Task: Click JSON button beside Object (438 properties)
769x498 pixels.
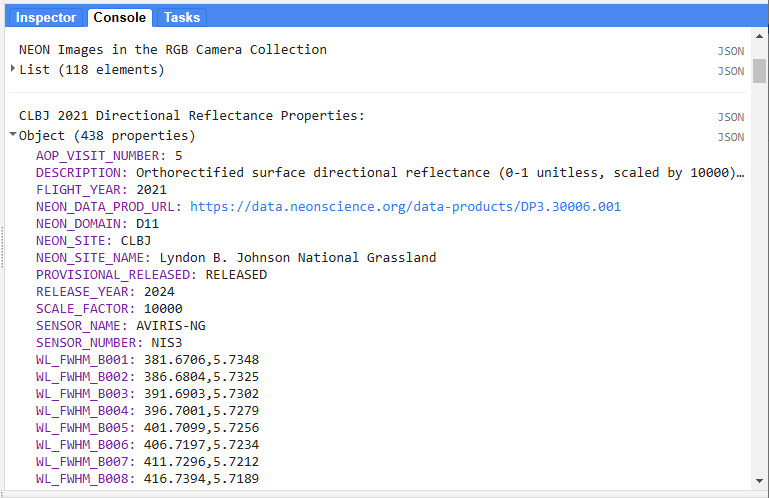Action: click(731, 137)
